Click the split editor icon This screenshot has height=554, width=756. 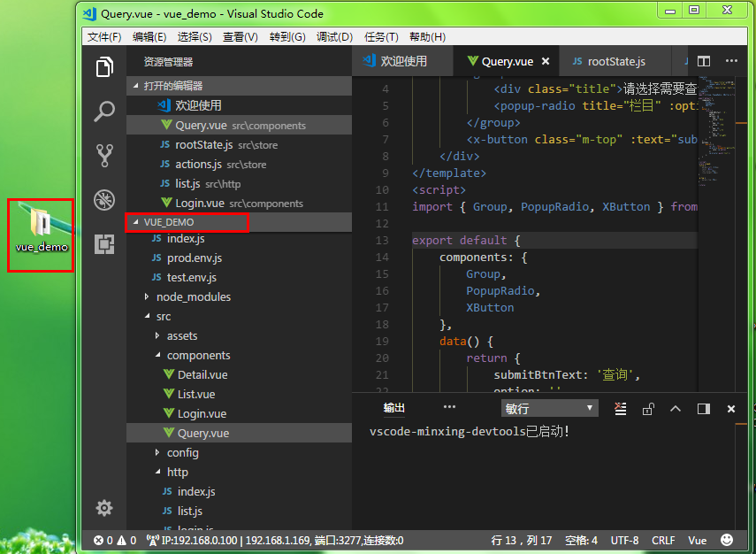704,61
